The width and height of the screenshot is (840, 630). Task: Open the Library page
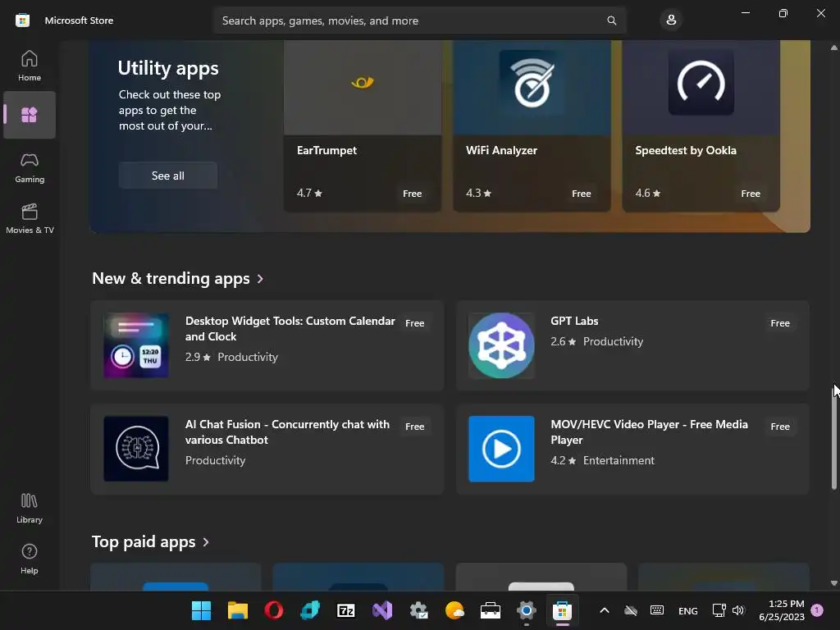tap(30, 508)
